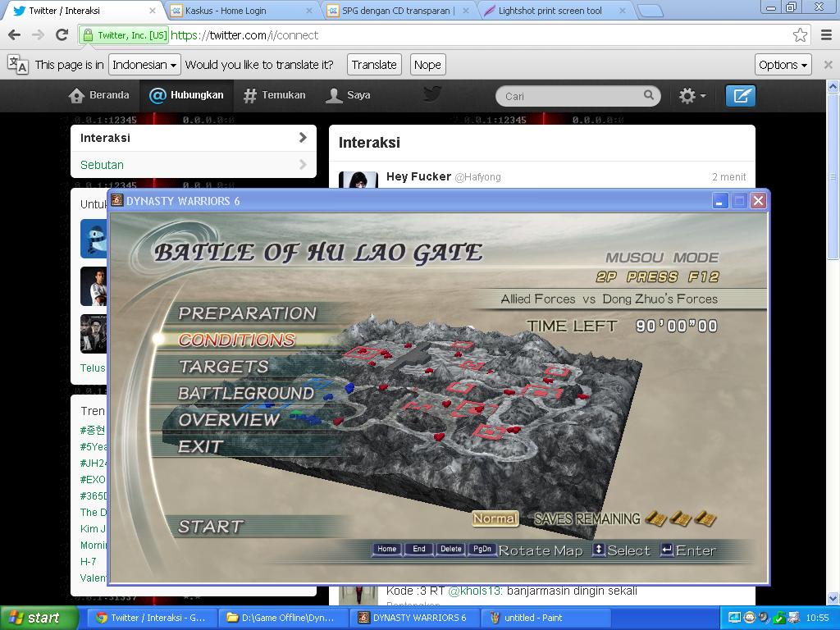840x630 pixels.
Task: Click the Twitter bird logo
Action: 432,94
